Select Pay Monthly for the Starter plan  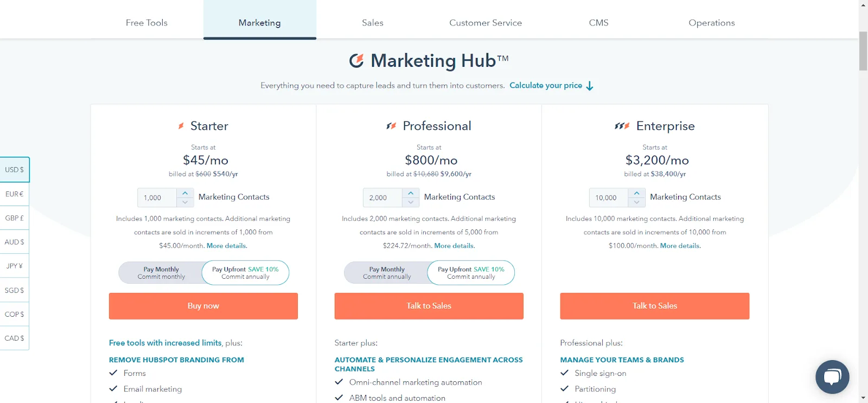pos(161,273)
